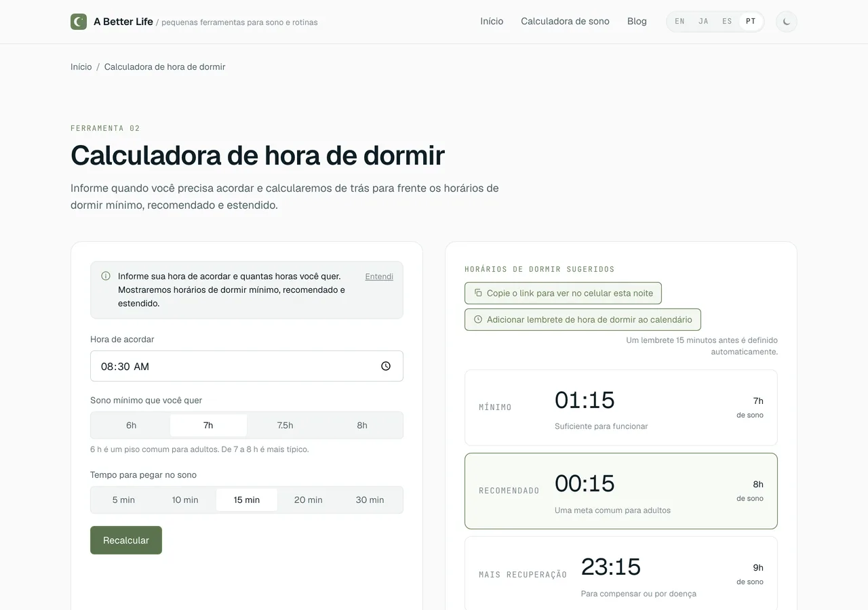Click clock icon on calendar reminder button

pyautogui.click(x=478, y=319)
